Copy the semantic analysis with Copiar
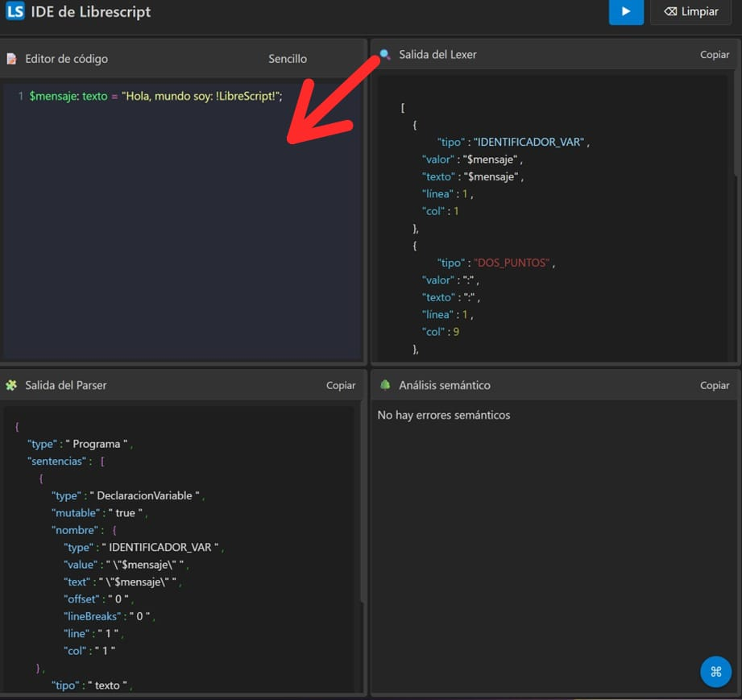The height and width of the screenshot is (700, 742). pyautogui.click(x=714, y=385)
